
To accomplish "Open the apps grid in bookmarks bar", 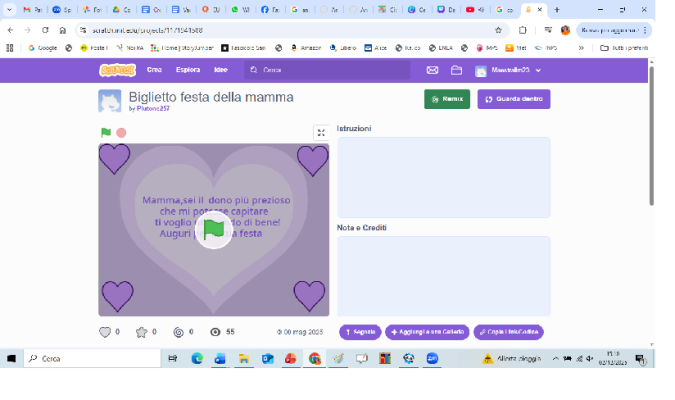I will click(10, 48).
